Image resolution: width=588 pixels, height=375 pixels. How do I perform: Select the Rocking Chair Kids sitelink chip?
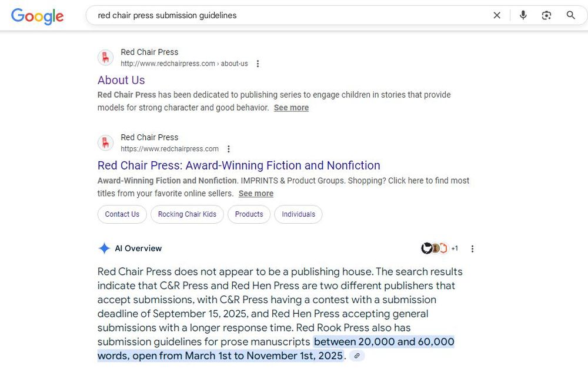click(187, 214)
